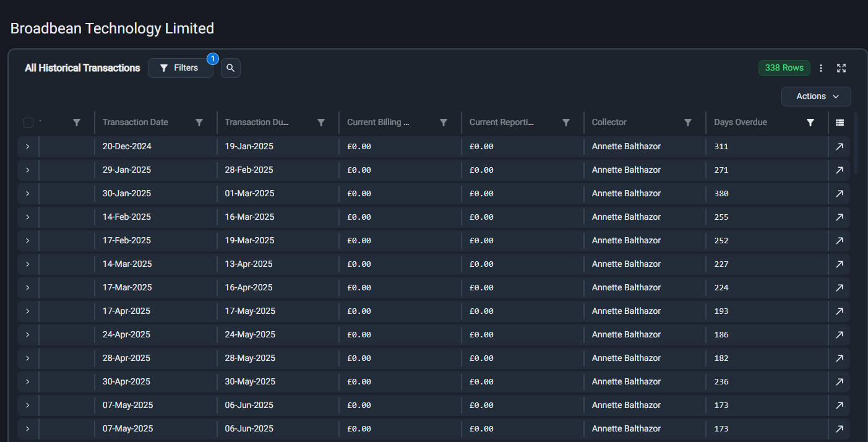Open the transaction dated 24-Apr-2025 via arrow
Viewport: 868px width, 442px height.
[840, 335]
